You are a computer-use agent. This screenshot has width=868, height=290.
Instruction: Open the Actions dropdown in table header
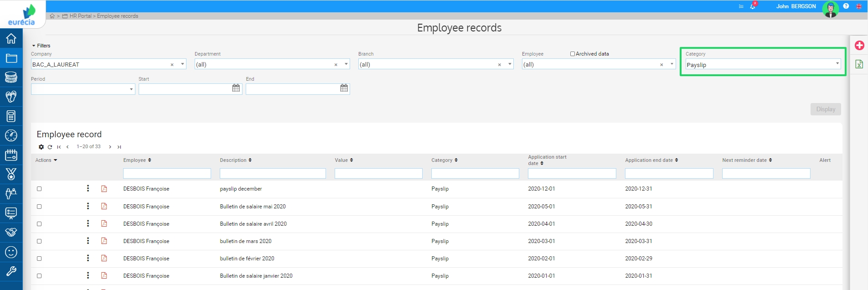[x=46, y=160]
